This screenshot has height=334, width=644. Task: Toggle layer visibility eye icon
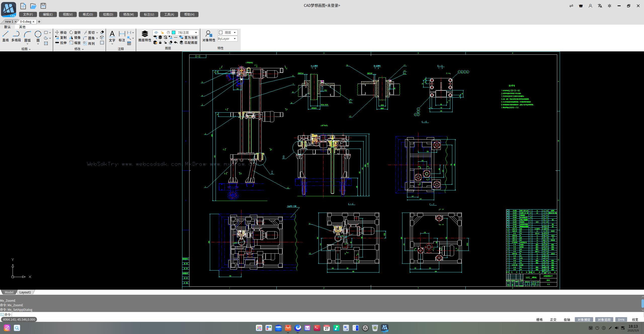tap(156, 32)
